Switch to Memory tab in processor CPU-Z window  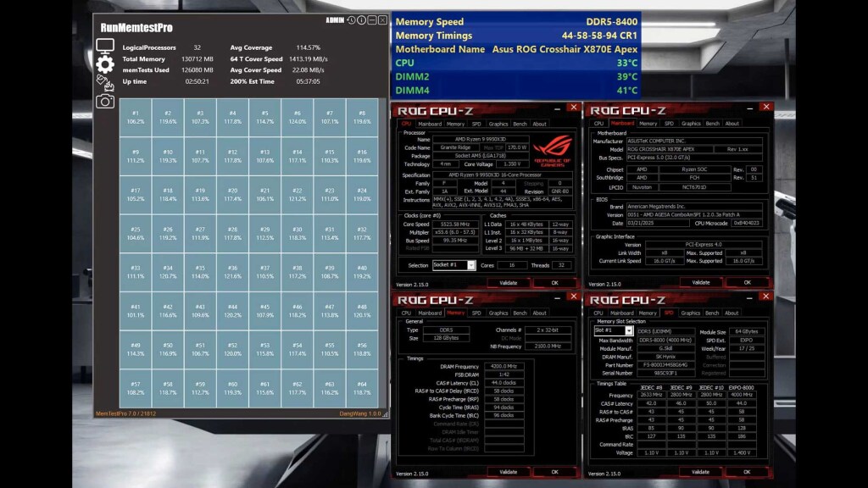pos(455,124)
